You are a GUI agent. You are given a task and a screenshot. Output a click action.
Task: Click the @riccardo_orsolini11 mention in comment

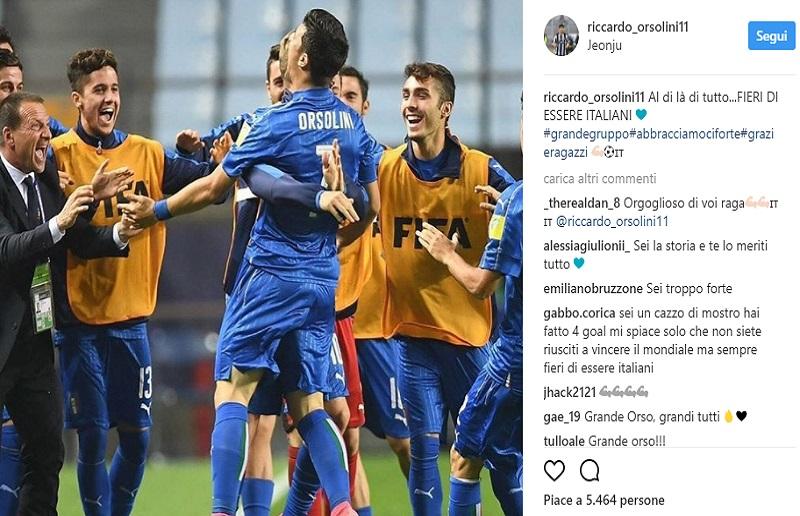tap(612, 222)
